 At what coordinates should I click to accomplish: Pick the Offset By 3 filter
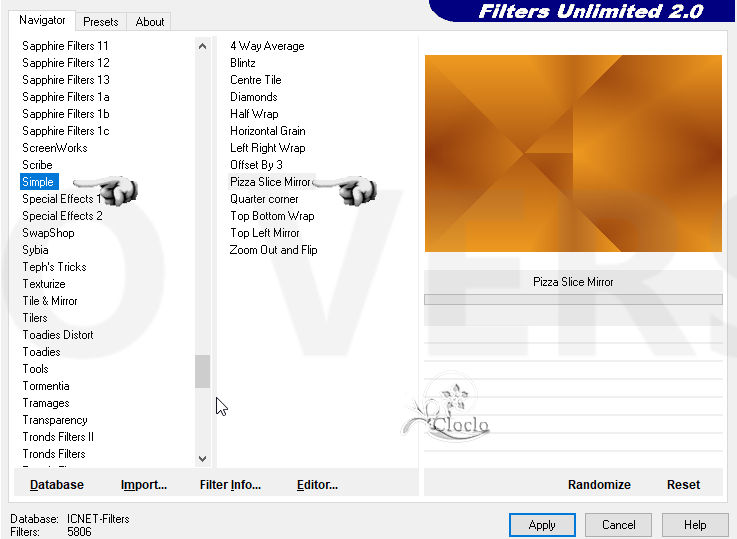pyautogui.click(x=256, y=164)
